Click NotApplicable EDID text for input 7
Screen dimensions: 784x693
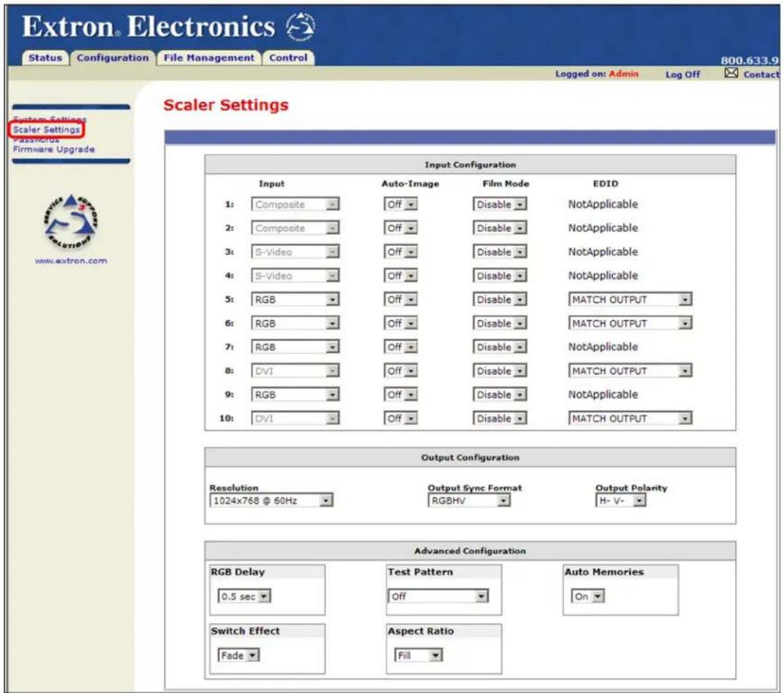coord(603,346)
